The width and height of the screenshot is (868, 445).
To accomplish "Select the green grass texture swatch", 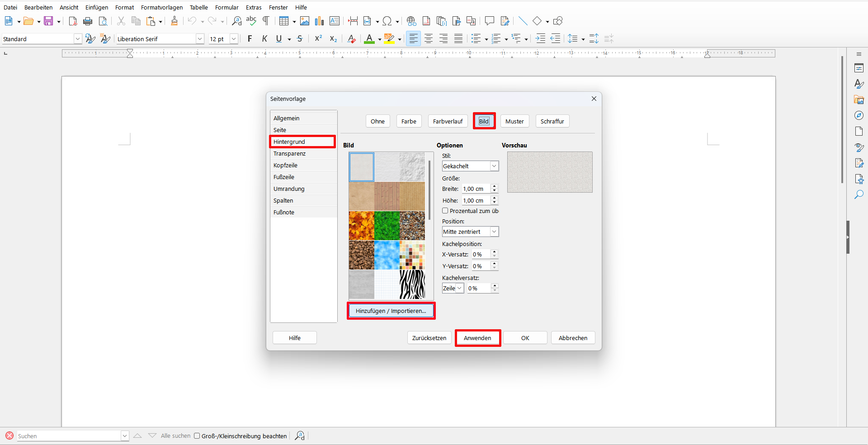I will tap(387, 225).
